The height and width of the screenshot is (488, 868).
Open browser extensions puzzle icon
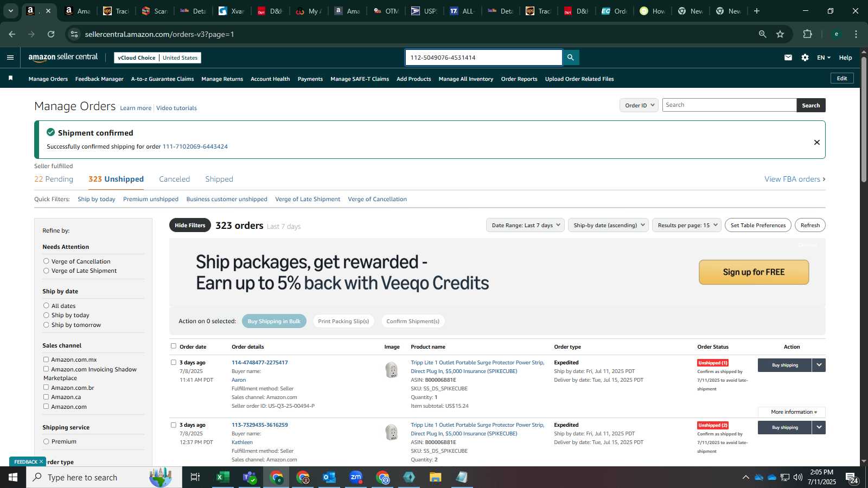808,34
